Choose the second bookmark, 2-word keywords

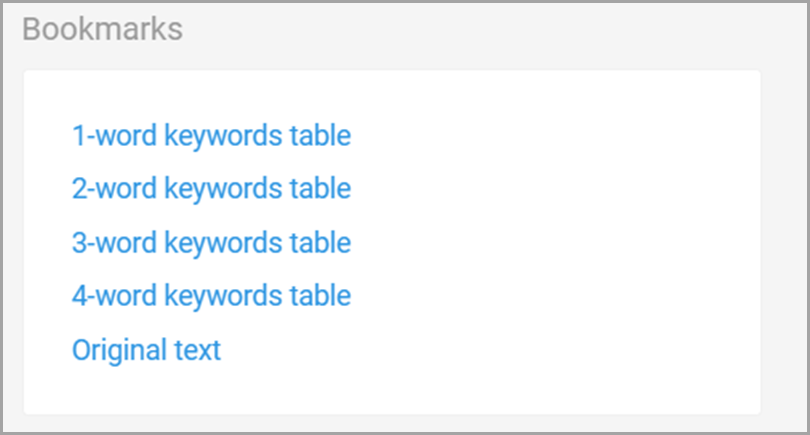tap(211, 189)
